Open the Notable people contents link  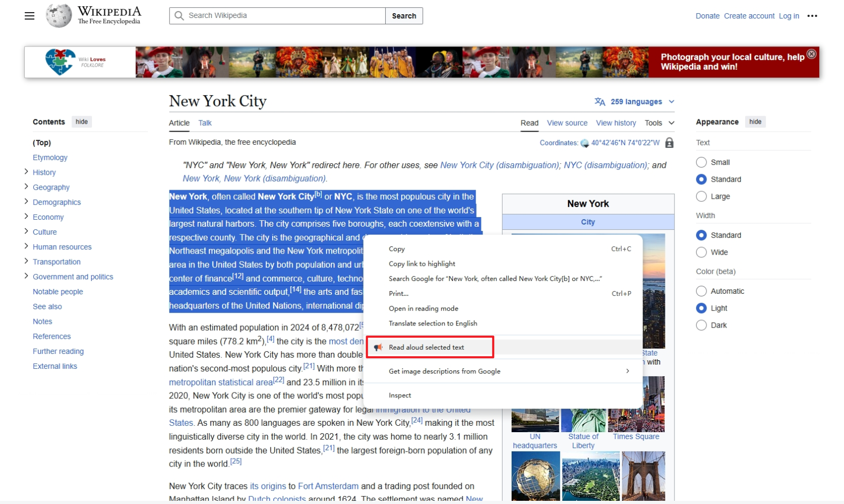(58, 292)
